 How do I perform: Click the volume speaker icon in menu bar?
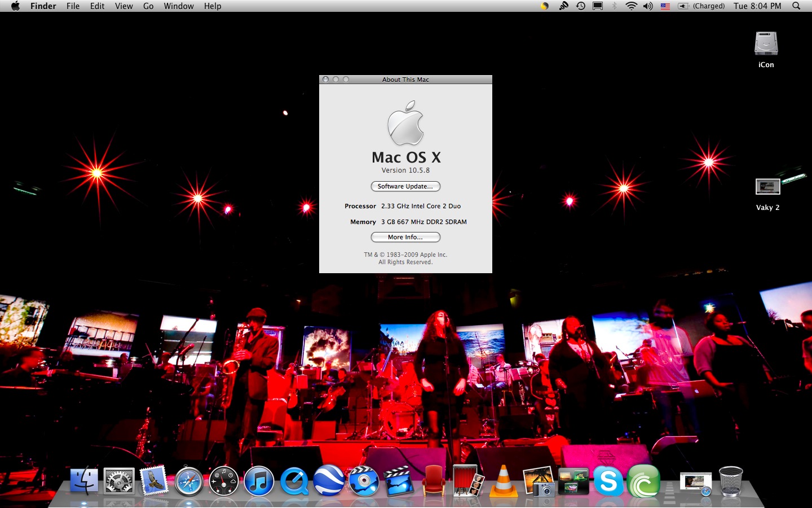click(x=648, y=6)
